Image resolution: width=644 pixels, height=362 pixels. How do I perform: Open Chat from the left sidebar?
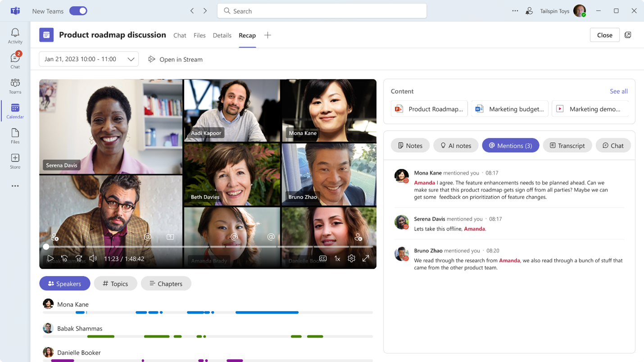(15, 60)
